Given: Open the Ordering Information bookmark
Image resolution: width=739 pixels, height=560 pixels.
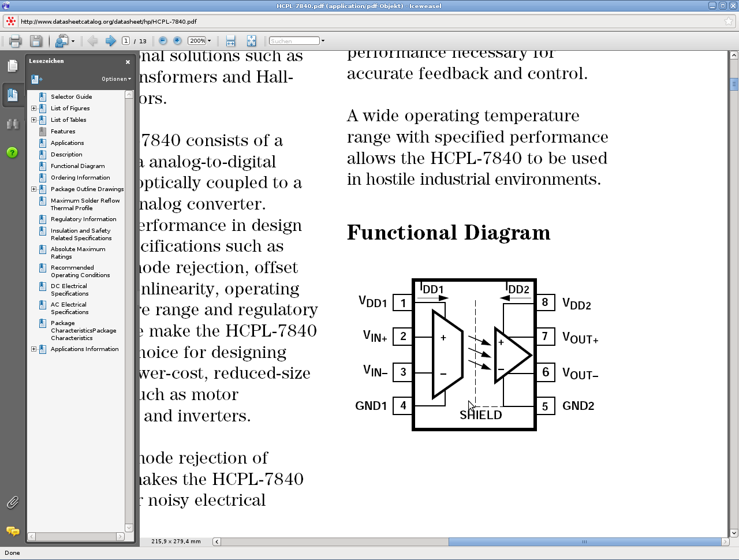Looking at the screenshot, I should [x=80, y=178].
